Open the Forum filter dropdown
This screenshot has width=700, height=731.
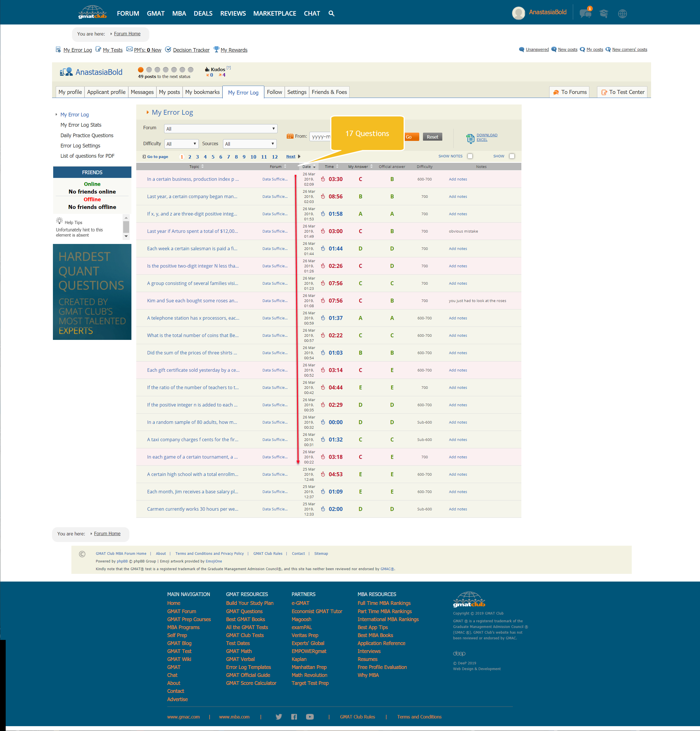point(221,128)
